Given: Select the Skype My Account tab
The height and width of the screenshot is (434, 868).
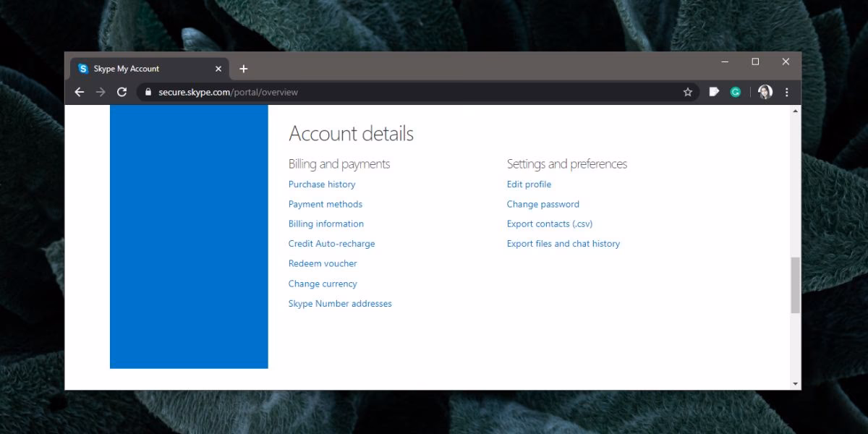Looking at the screenshot, I should point(141,68).
